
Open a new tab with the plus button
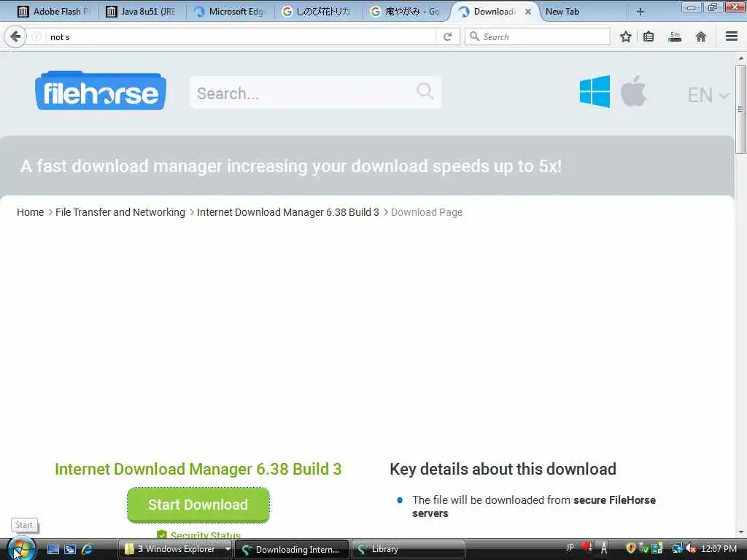(x=640, y=12)
